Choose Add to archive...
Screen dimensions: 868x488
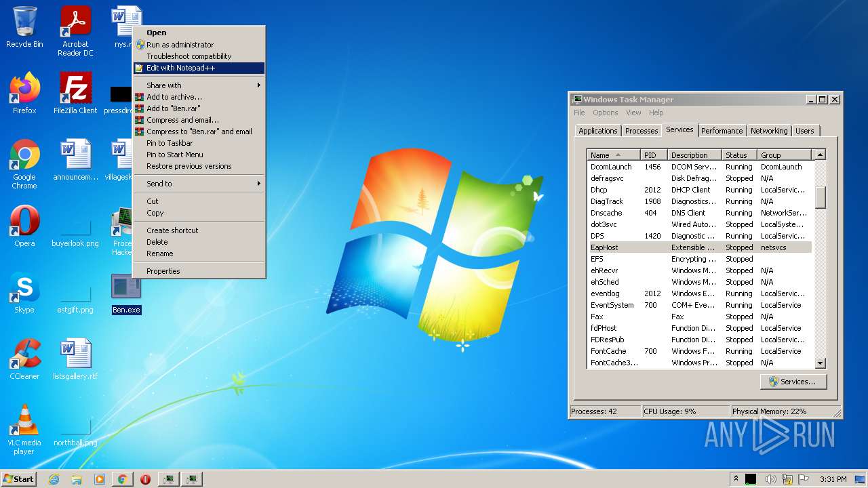199,97
